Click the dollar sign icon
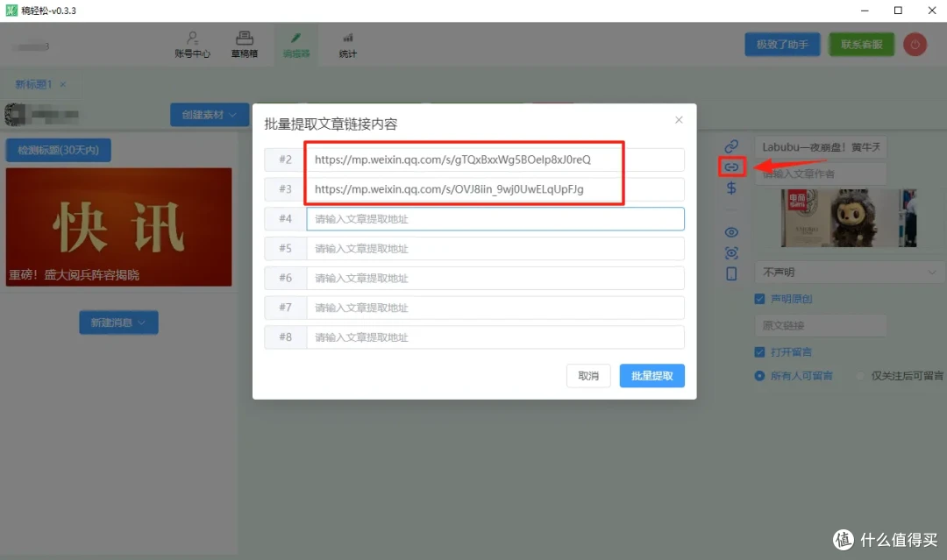 (x=731, y=188)
